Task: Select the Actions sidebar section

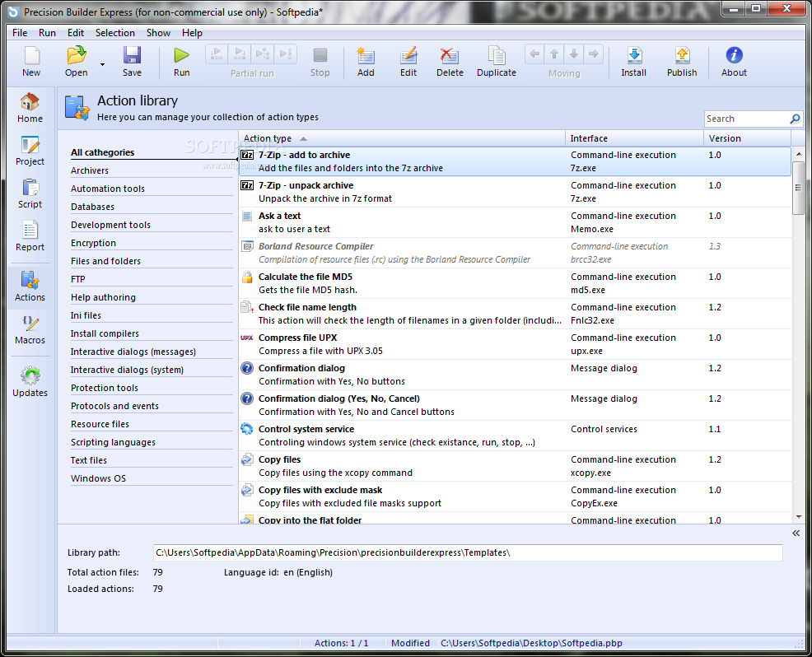Action: click(30, 287)
